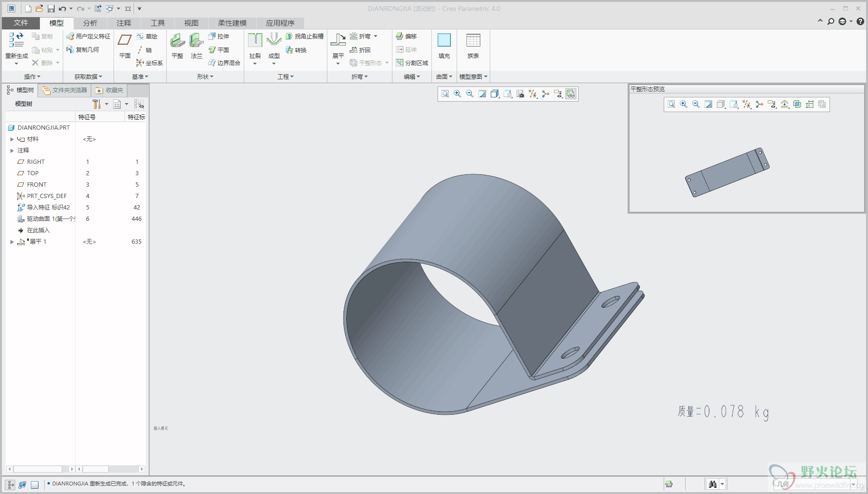Choose the Sketch (草绘) tool

coord(147,37)
